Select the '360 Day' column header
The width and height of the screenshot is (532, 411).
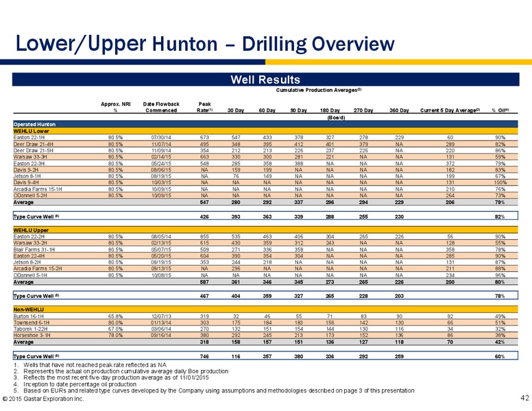399,110
